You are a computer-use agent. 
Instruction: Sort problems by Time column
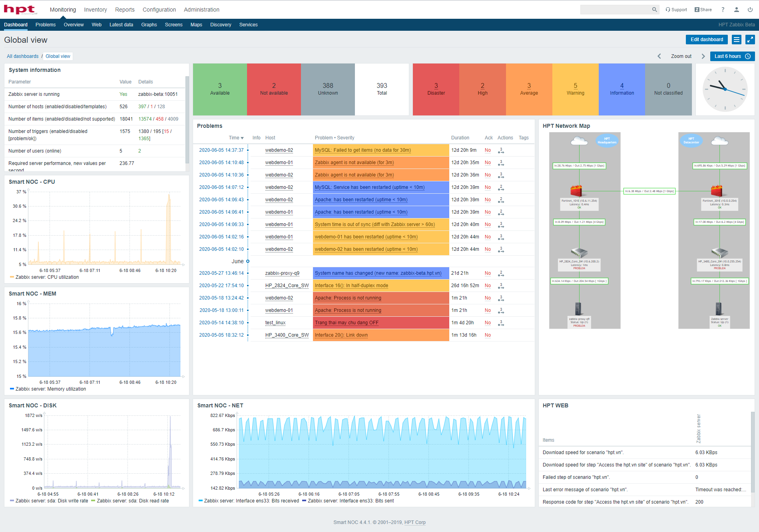pos(236,138)
